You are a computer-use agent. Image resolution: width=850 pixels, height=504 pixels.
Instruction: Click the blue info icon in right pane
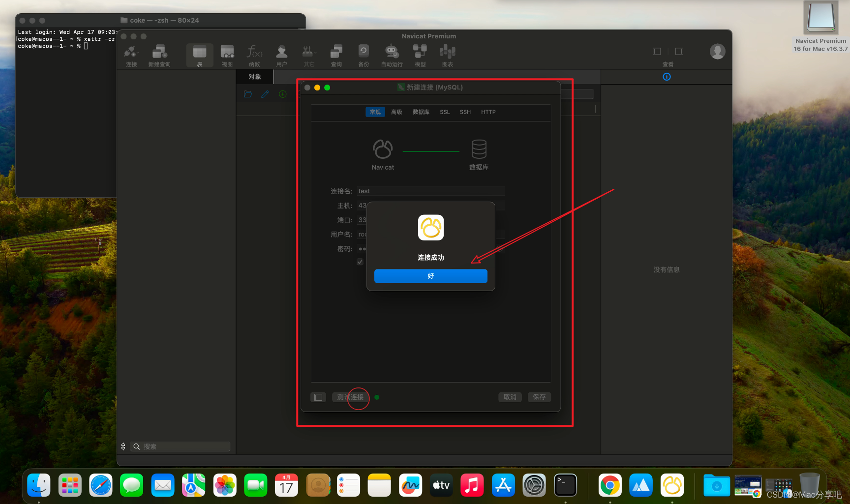coord(667,77)
